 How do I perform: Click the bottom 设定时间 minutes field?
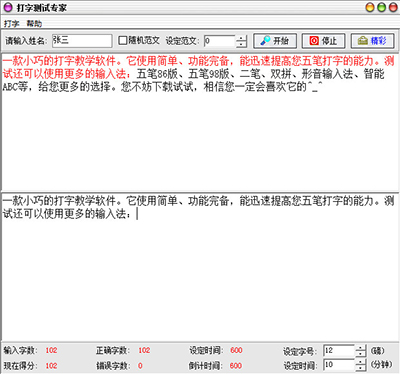339,365
